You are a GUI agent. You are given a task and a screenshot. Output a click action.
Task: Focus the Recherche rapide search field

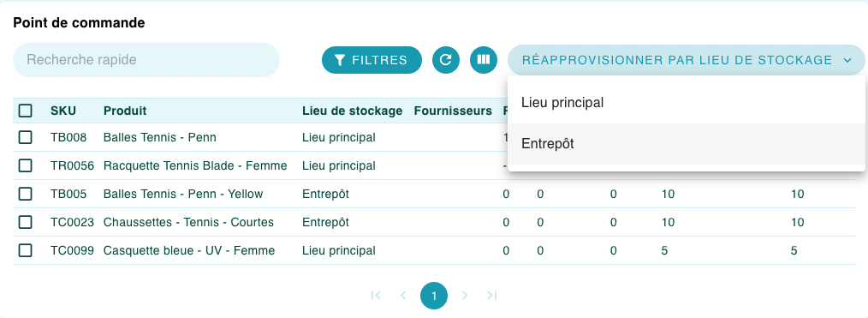(146, 60)
